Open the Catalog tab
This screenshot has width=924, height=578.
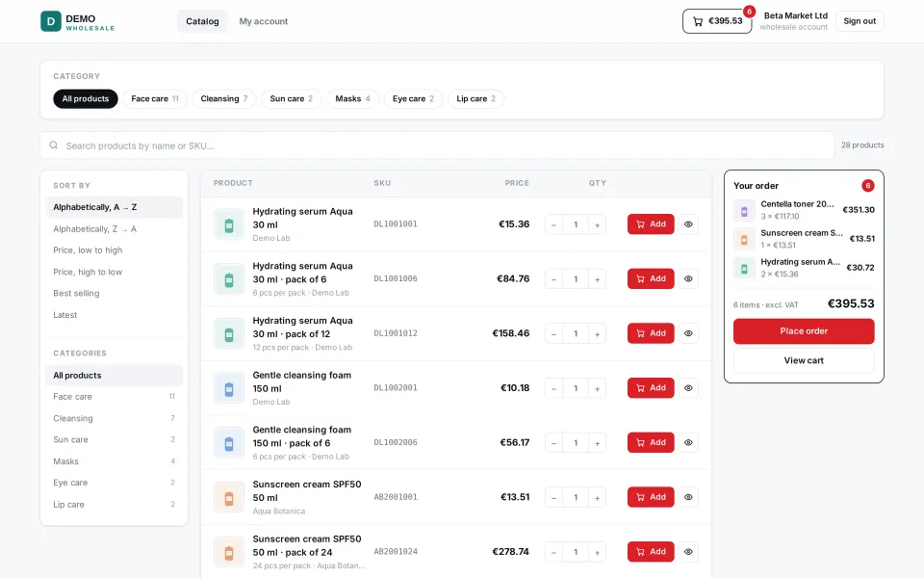click(x=202, y=21)
